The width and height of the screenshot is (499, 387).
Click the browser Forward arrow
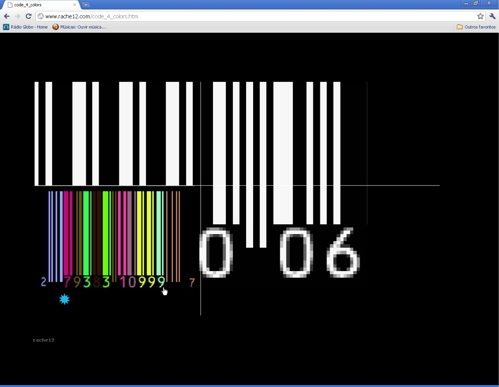17,16
